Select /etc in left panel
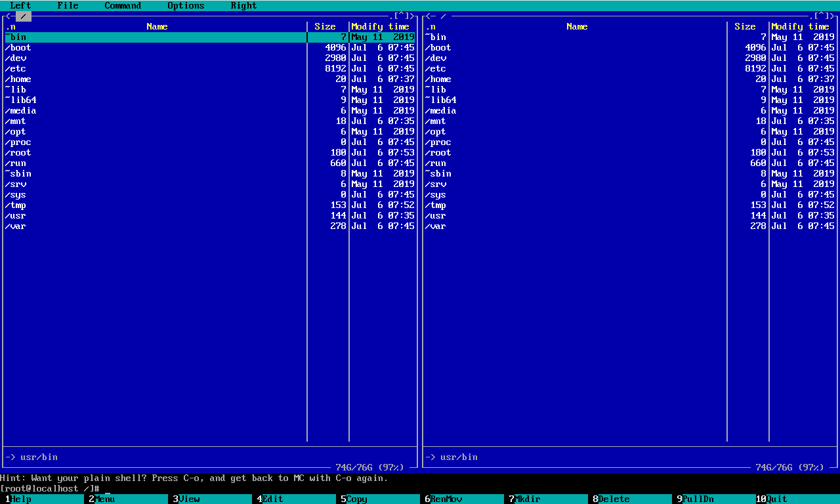 pos(209,68)
